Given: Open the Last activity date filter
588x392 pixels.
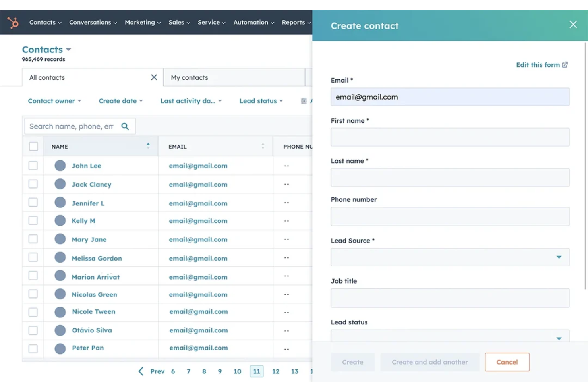Looking at the screenshot, I should click(x=191, y=101).
